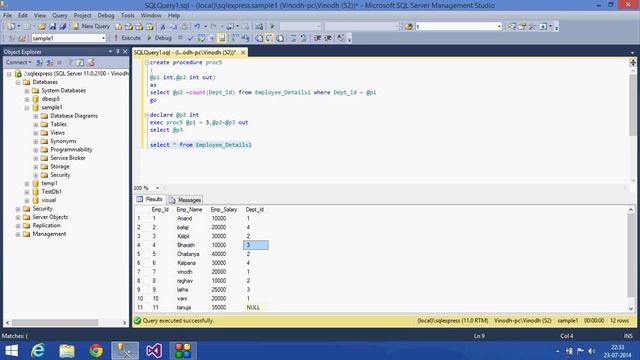Open the View menu

pos(40,15)
